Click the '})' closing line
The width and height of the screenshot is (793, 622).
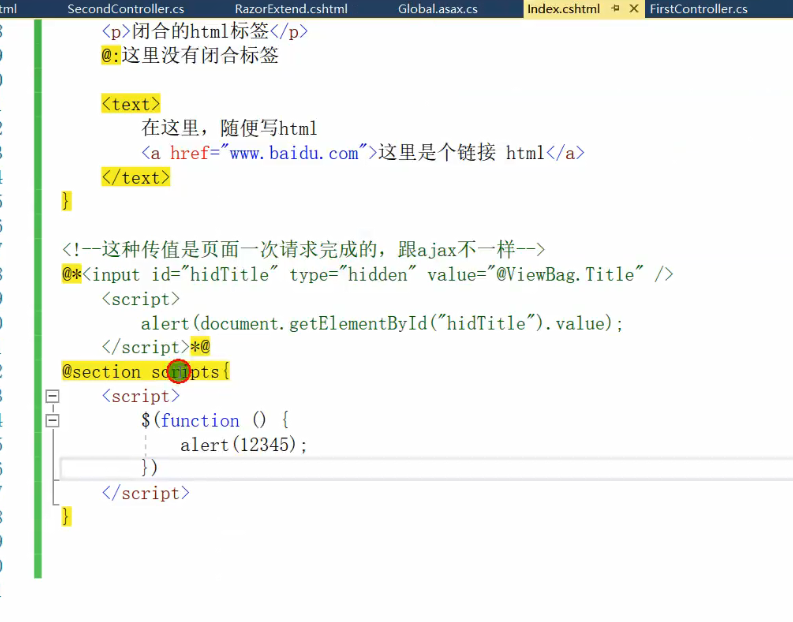(x=149, y=468)
